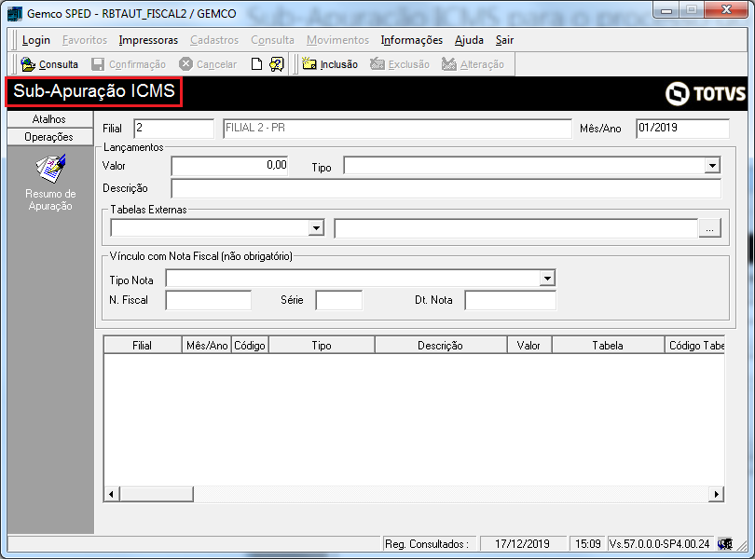755x560 pixels.
Task: Open the Informações menu
Action: [412, 40]
